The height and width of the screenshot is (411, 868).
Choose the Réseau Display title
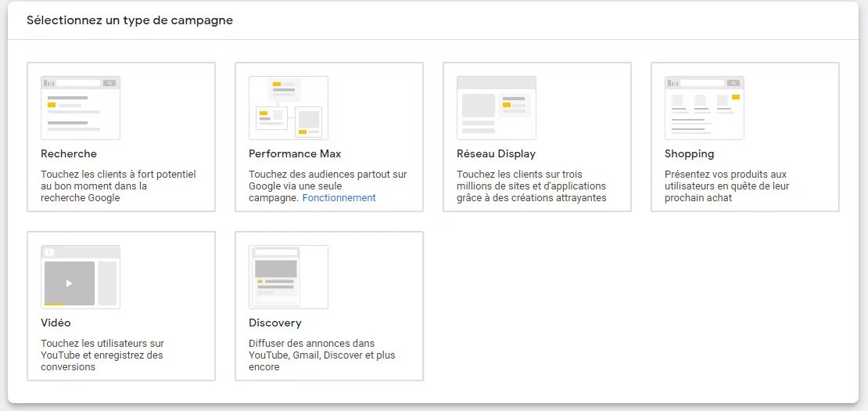click(x=496, y=154)
